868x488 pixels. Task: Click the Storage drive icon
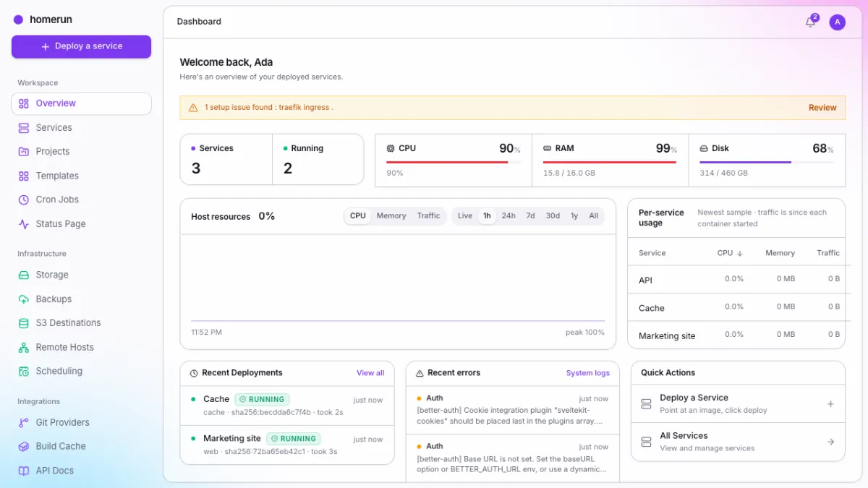[x=24, y=275]
